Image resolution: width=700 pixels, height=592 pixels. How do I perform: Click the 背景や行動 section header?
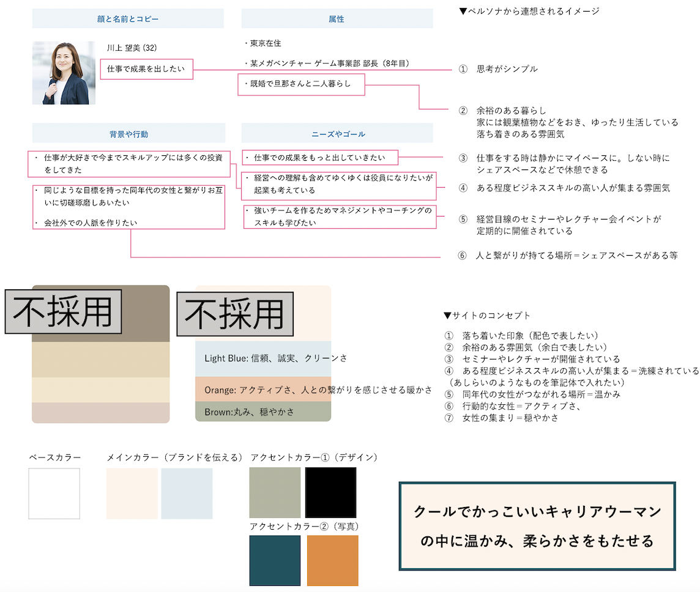[x=128, y=133]
